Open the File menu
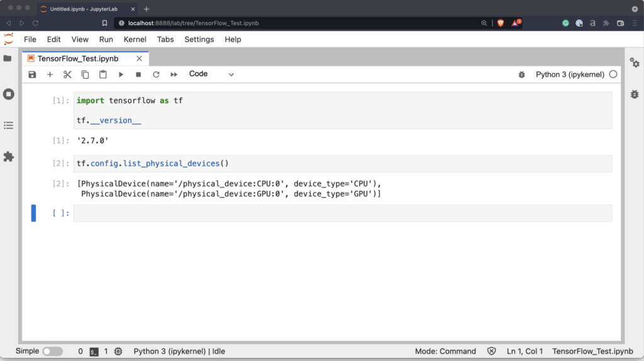Viewport: 644px width, 361px height. 30,40
